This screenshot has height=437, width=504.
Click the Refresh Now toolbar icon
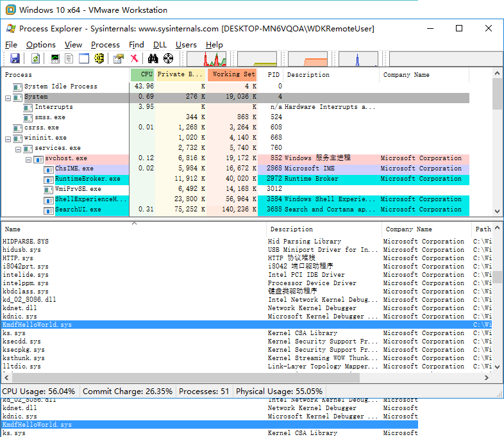pos(35,58)
